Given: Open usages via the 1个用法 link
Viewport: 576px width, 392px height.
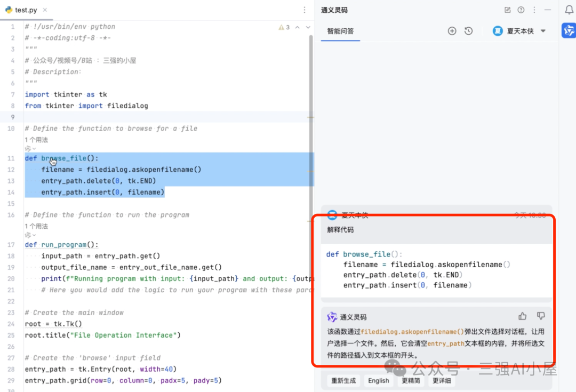Looking at the screenshot, I should [36, 139].
